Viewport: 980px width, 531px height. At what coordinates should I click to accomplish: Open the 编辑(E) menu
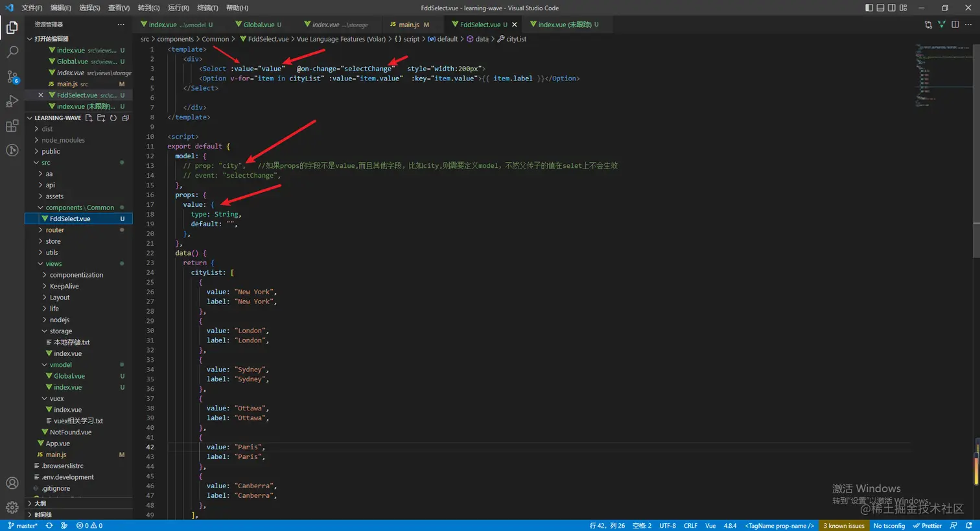(61, 8)
